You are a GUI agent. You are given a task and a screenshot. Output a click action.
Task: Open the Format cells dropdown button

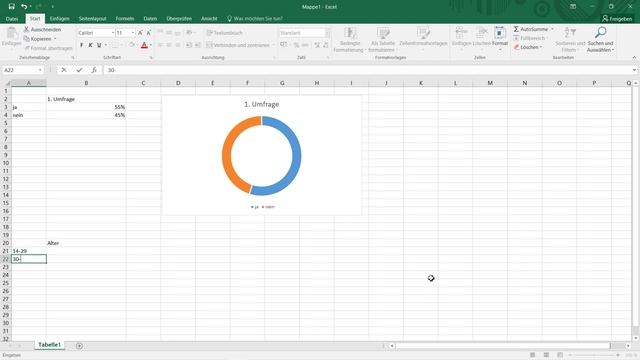(x=500, y=39)
